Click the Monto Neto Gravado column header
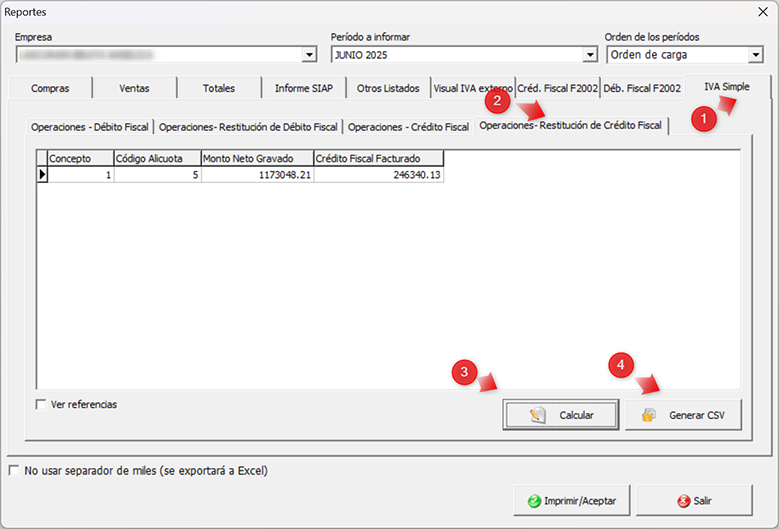Screen dimensions: 779x529 [256, 158]
